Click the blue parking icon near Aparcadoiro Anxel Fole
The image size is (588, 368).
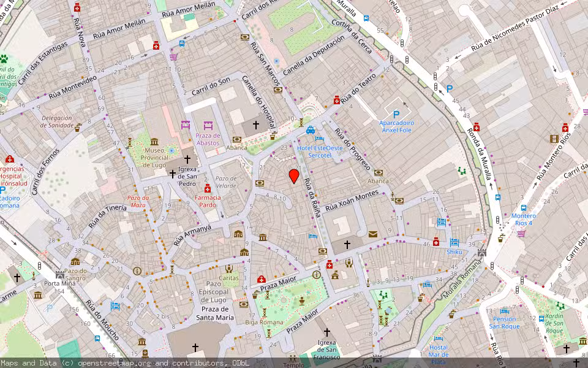tap(396, 113)
